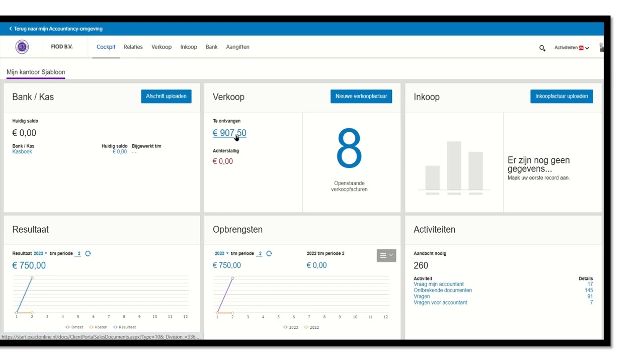Viewport: 644px width, 362px height.
Task: Toggle the Kosten legend entry
Action: (98, 327)
